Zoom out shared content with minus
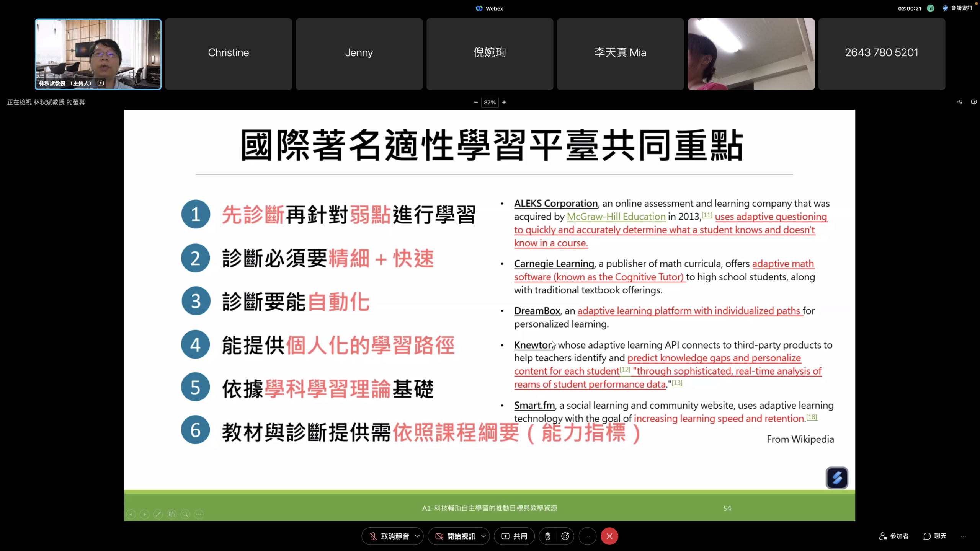 coord(476,102)
